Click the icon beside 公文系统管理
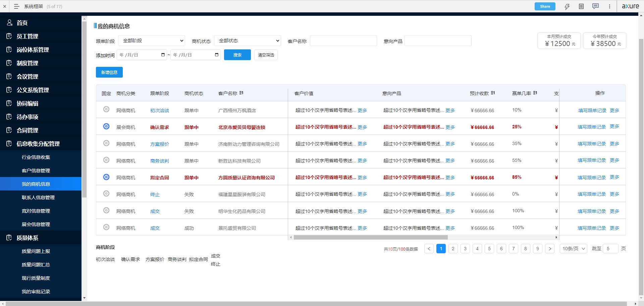 [x=9, y=90]
